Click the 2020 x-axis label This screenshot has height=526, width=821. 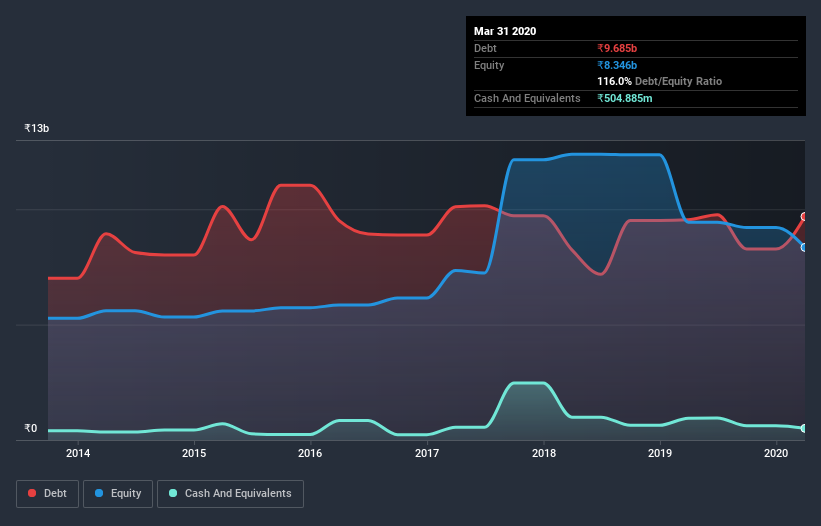pyautogui.click(x=776, y=453)
